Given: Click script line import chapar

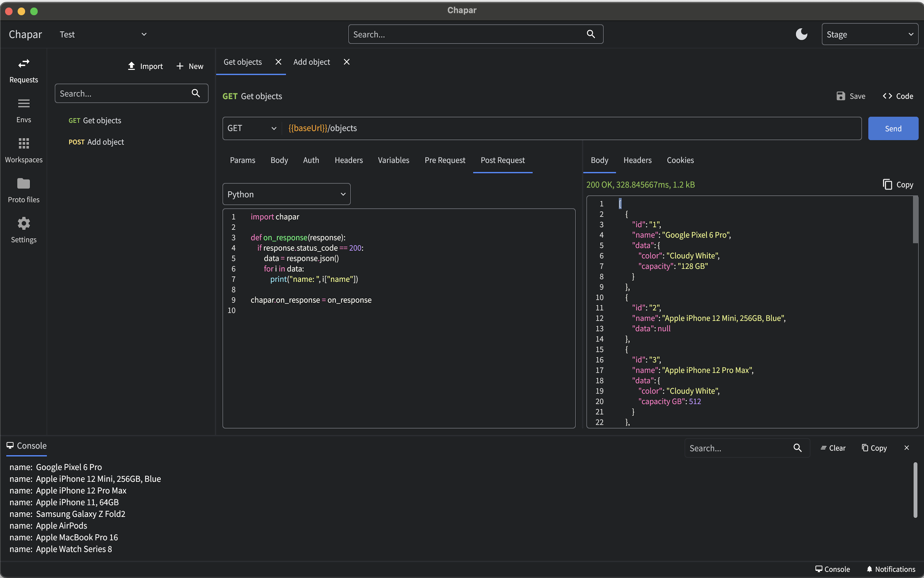Looking at the screenshot, I should click(x=275, y=217).
